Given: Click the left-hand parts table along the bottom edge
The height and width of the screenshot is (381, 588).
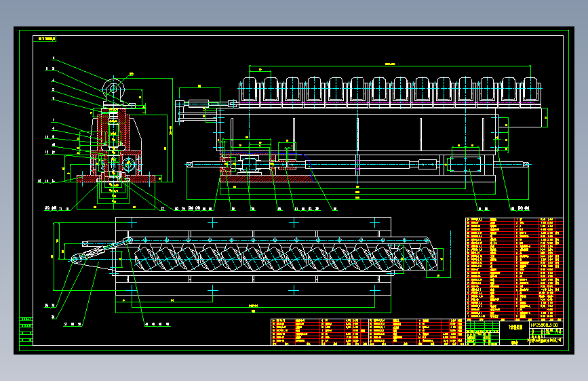Looking at the screenshot, I should [319, 332].
